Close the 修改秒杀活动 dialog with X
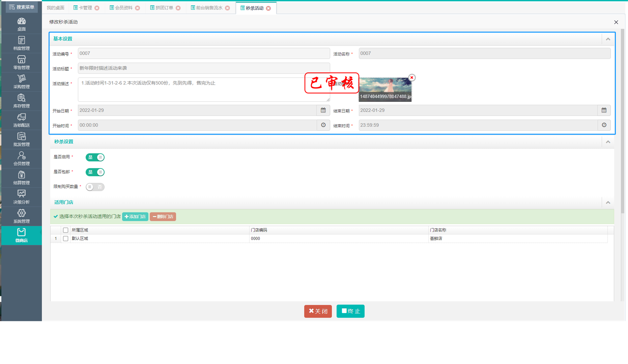Screen dimensions: 628x364 [x=616, y=22]
